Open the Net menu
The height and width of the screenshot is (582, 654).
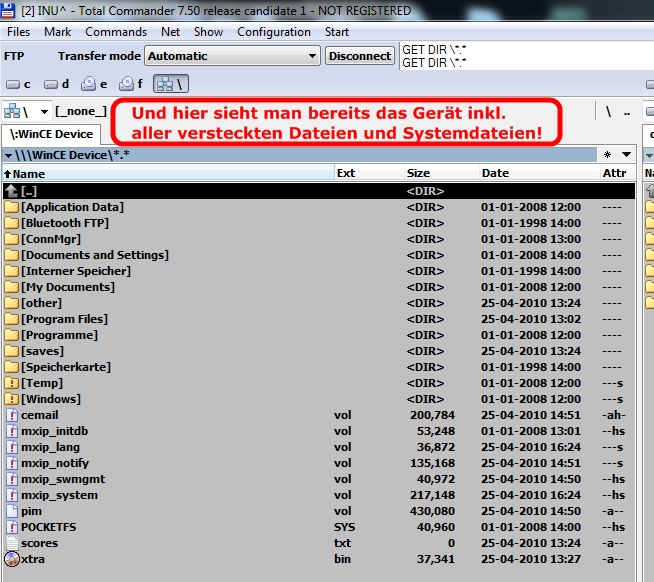pos(170,32)
